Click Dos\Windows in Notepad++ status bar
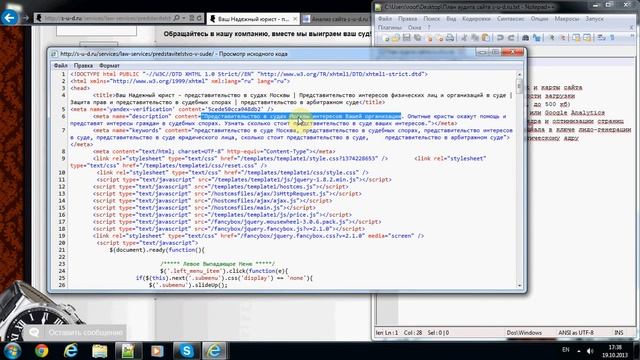The image size is (640, 360). [x=524, y=333]
